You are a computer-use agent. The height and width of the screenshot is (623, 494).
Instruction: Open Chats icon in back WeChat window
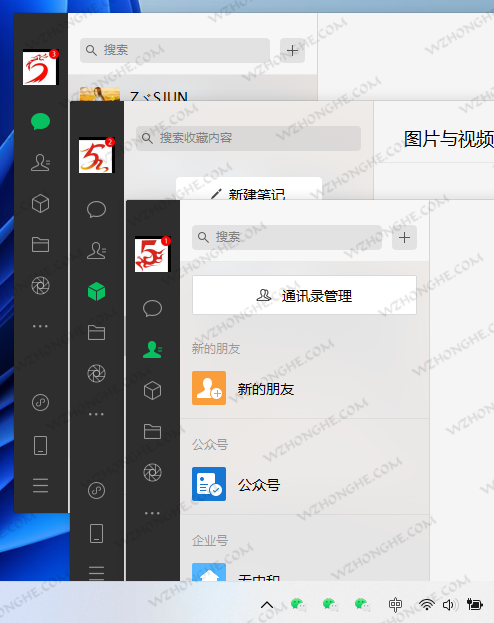(x=41, y=121)
